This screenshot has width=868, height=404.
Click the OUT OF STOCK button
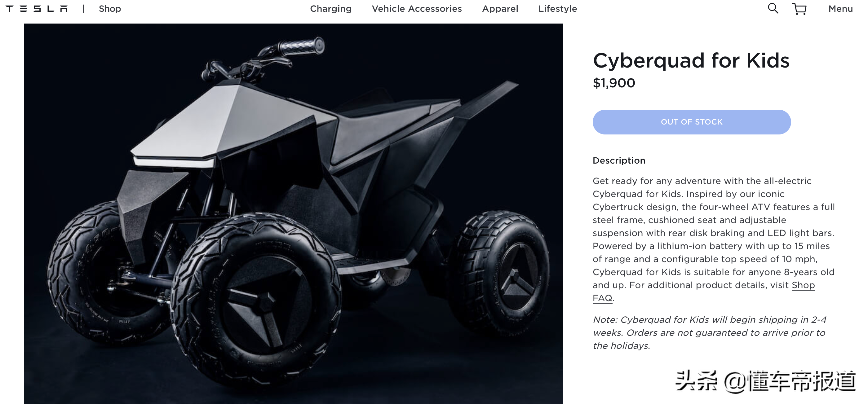coord(692,122)
